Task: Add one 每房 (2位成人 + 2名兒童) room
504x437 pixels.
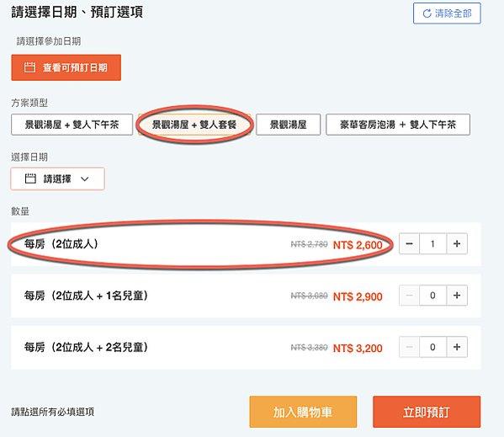Action: coord(457,347)
